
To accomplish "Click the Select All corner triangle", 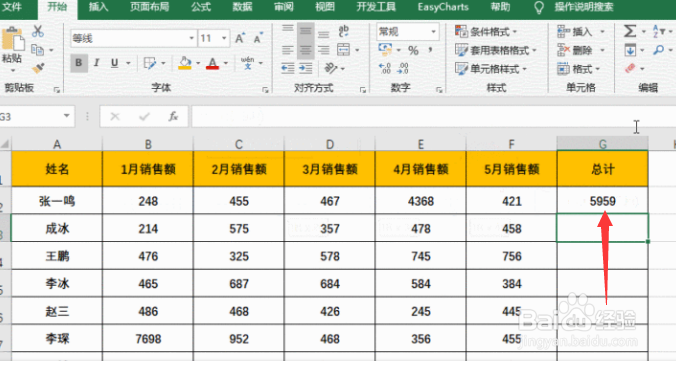I will pyautogui.click(x=5, y=144).
